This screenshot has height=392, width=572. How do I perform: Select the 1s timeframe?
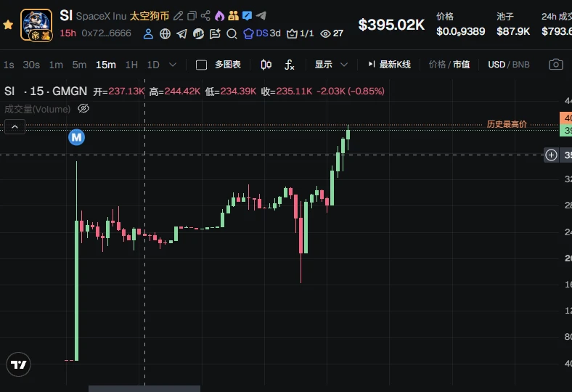(x=9, y=65)
